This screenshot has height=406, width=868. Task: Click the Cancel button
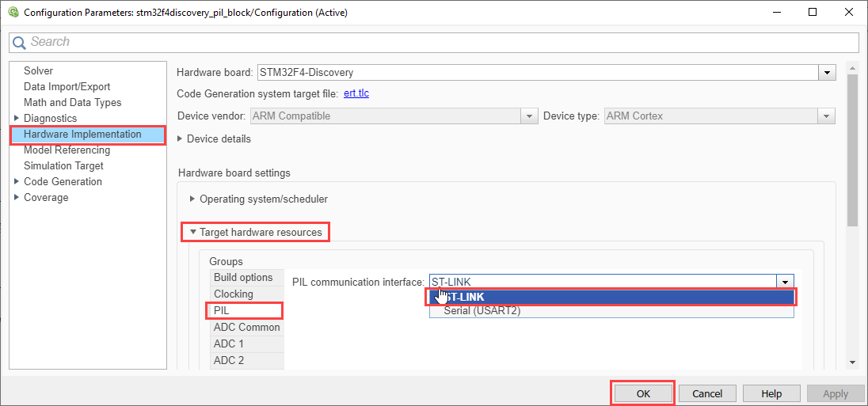coord(706,393)
